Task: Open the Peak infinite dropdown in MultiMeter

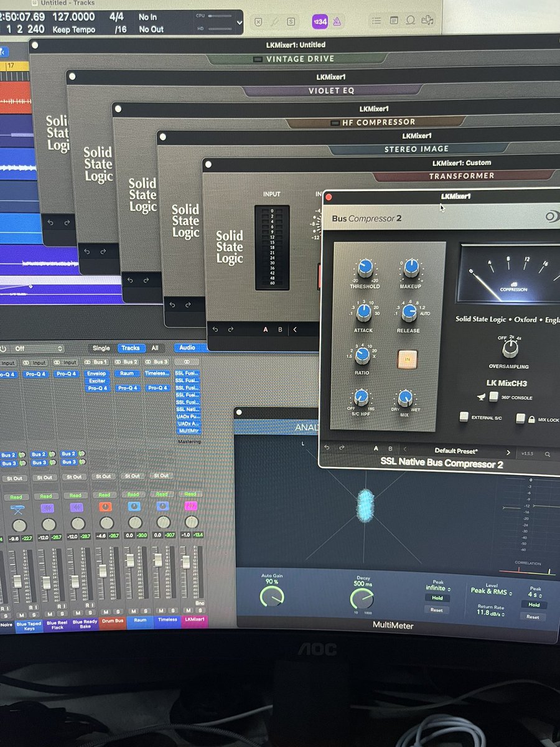Action: pyautogui.click(x=437, y=588)
